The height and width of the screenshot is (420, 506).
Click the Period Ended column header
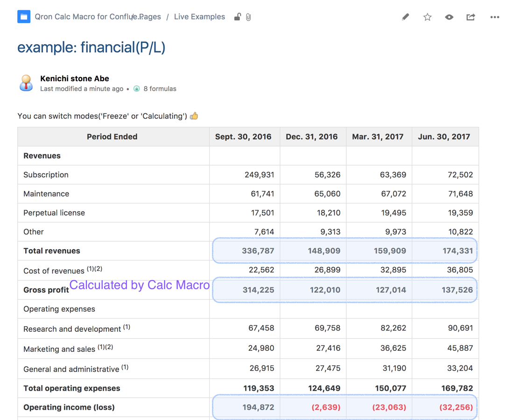112,137
